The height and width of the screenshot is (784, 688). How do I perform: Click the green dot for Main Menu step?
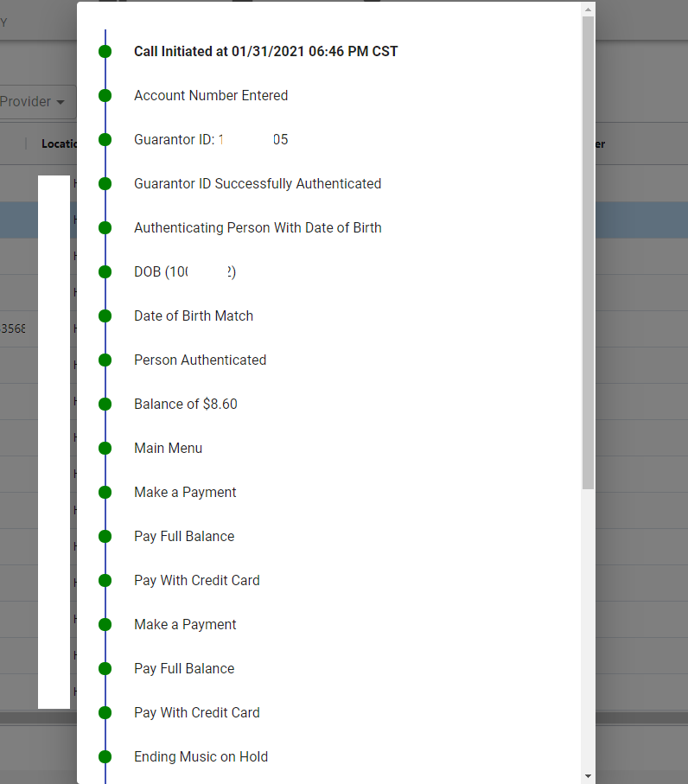coord(105,449)
